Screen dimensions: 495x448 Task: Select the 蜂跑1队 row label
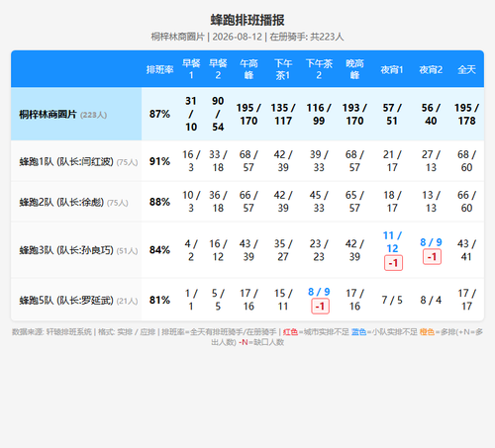(78, 161)
